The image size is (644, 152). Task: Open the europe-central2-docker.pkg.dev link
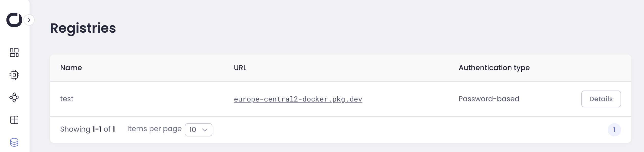point(298,99)
